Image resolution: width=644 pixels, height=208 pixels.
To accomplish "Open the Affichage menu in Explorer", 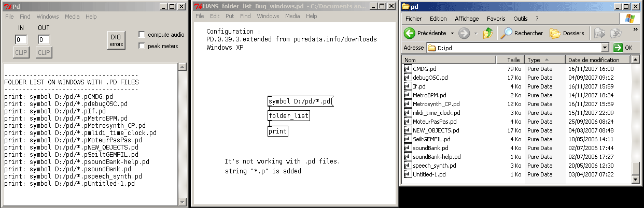I will [x=467, y=19].
